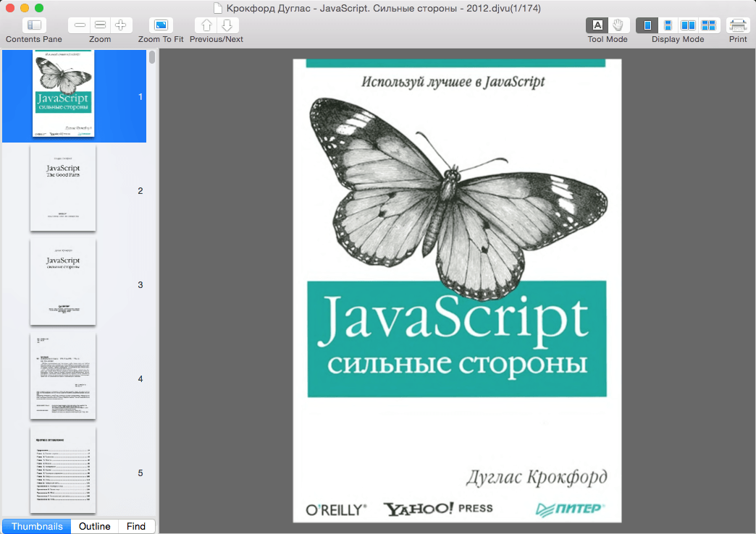Viewport: 756px width, 534px height.
Task: Select page 1 cover thumbnail
Action: click(x=63, y=93)
